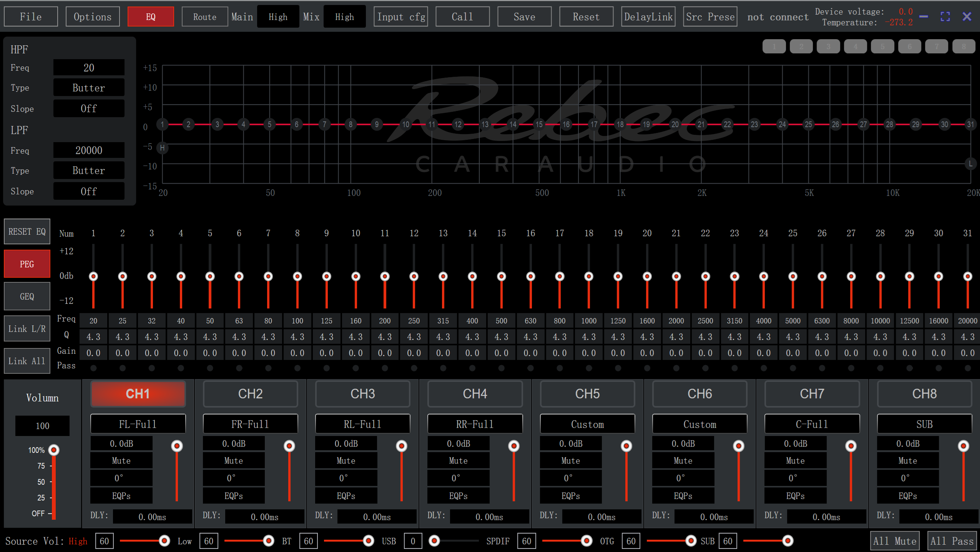Select preset slot 3 above the graph

(828, 46)
